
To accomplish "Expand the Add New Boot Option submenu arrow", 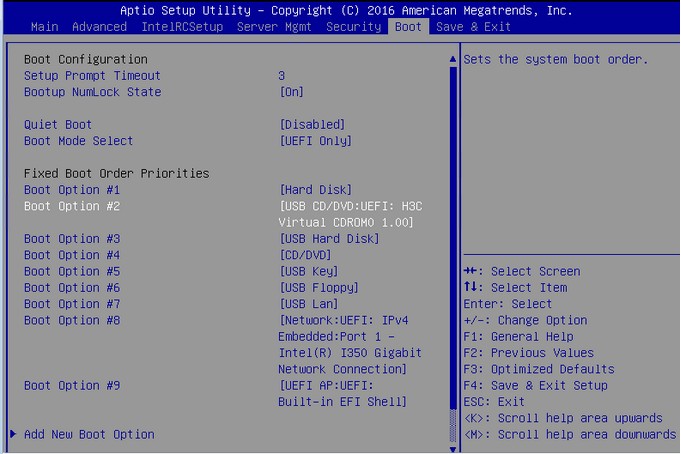I will click(13, 434).
